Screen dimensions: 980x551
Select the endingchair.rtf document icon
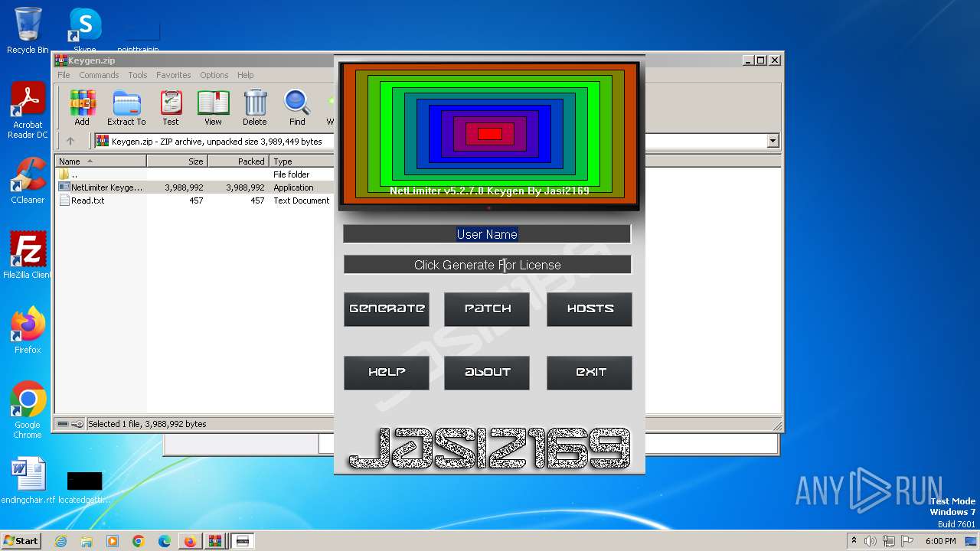pyautogui.click(x=28, y=481)
